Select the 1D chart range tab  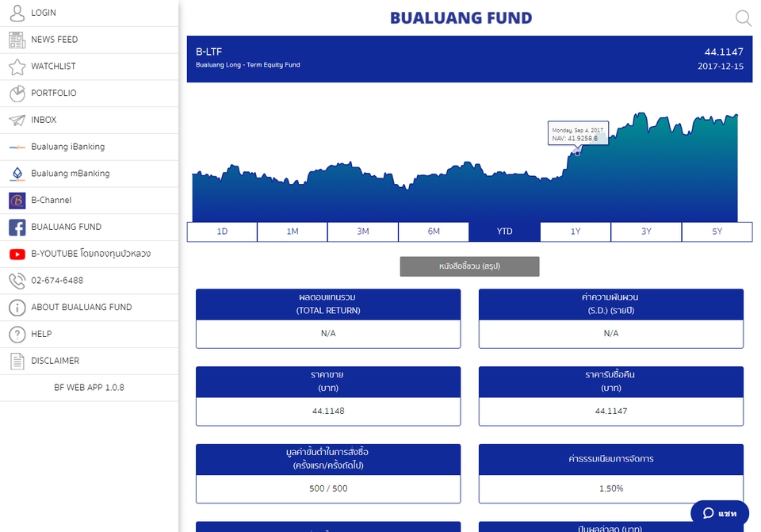click(x=222, y=232)
